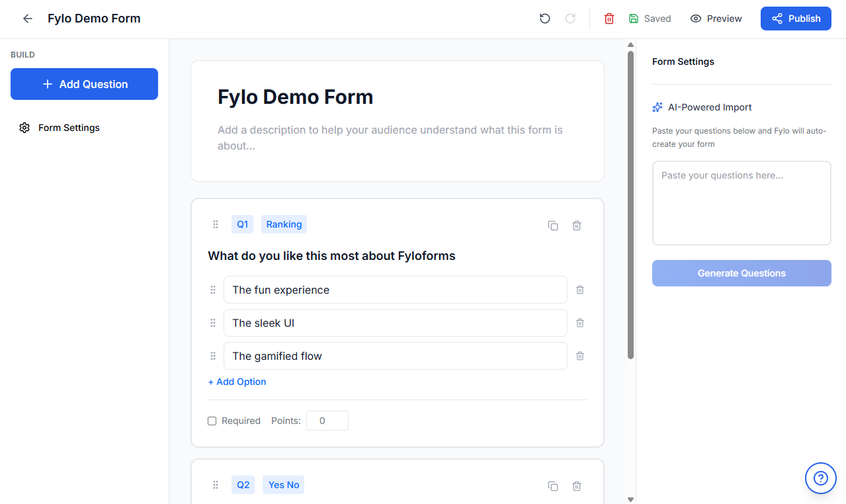Viewport: 846px width, 504px height.
Task: Open help via the question mark button
Action: [x=820, y=478]
